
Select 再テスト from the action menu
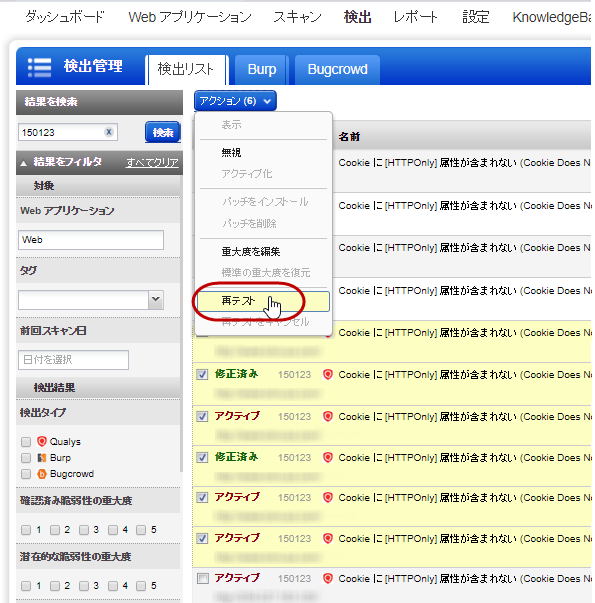(x=263, y=301)
